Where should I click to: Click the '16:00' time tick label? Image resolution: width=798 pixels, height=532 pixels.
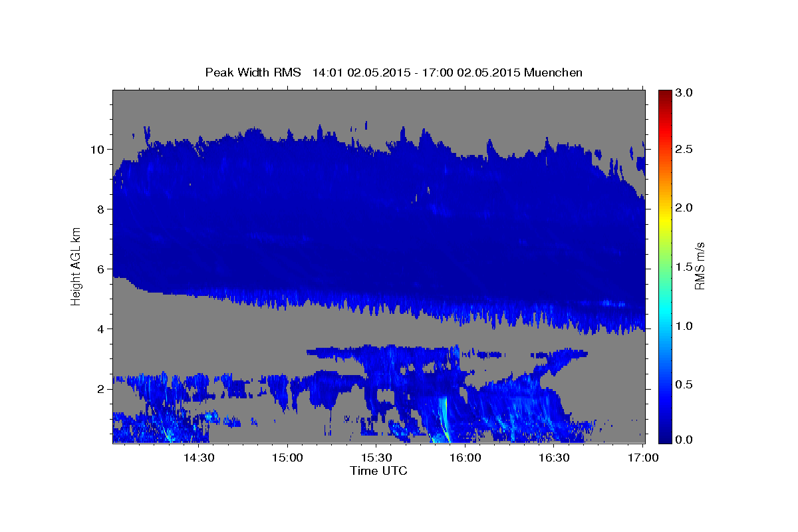pos(465,458)
